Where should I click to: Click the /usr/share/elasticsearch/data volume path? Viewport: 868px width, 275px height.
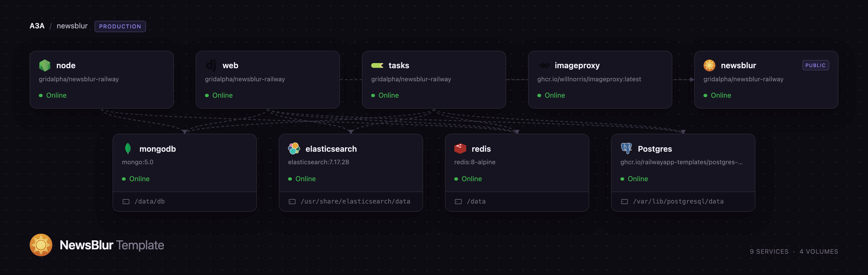(356, 201)
